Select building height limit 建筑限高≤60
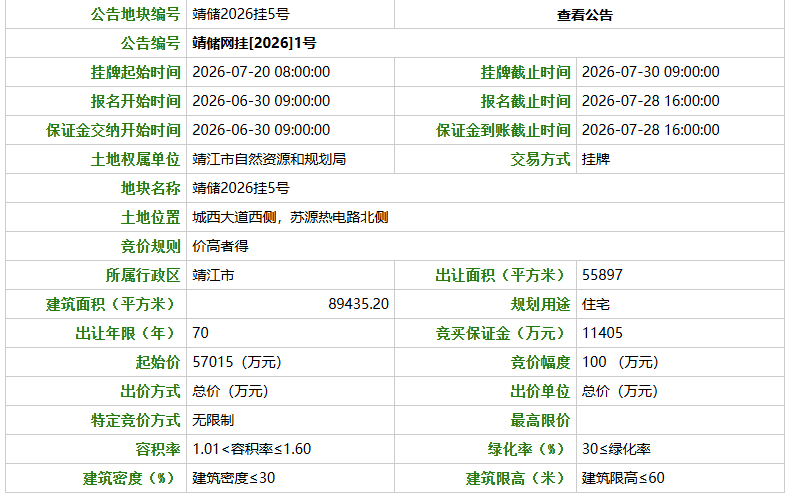This screenshot has width=790, height=493. coord(623,478)
